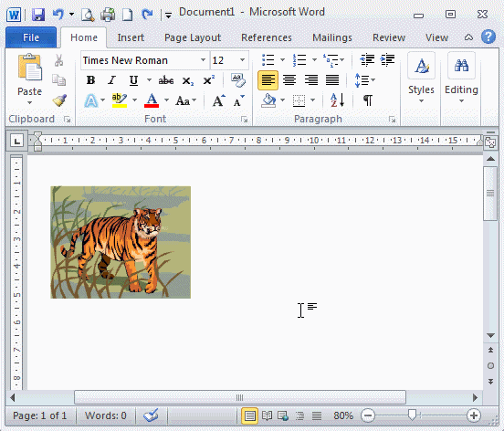Center the paragraph text
The width and height of the screenshot is (504, 431).
289,80
